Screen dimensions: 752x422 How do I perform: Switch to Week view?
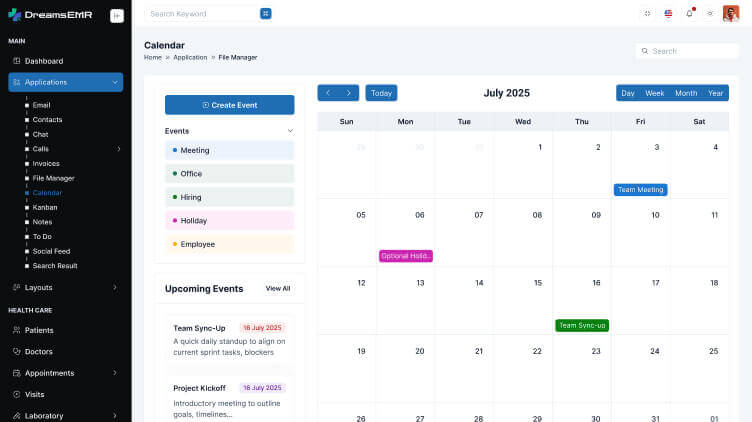click(655, 93)
